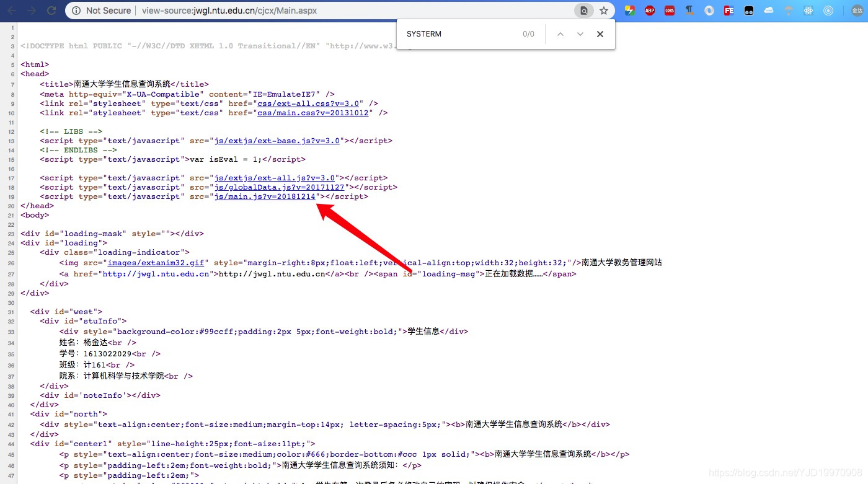Open the React Developer Tools extension

pyautogui.click(x=808, y=11)
